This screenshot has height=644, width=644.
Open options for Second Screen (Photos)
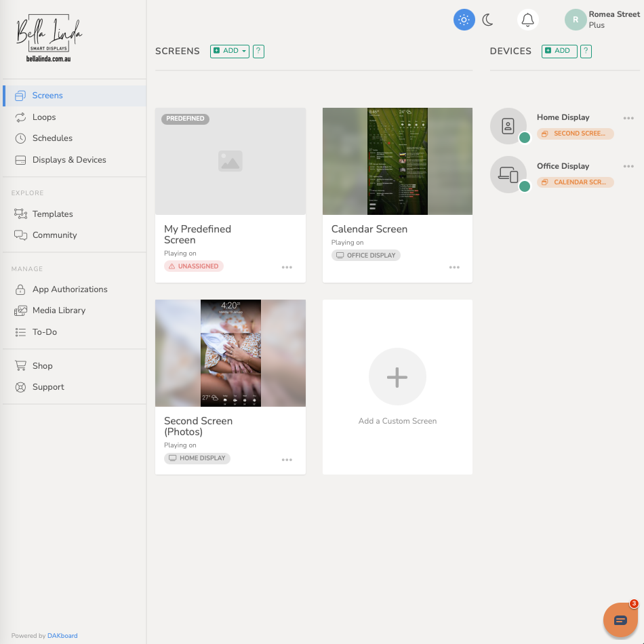click(x=287, y=460)
